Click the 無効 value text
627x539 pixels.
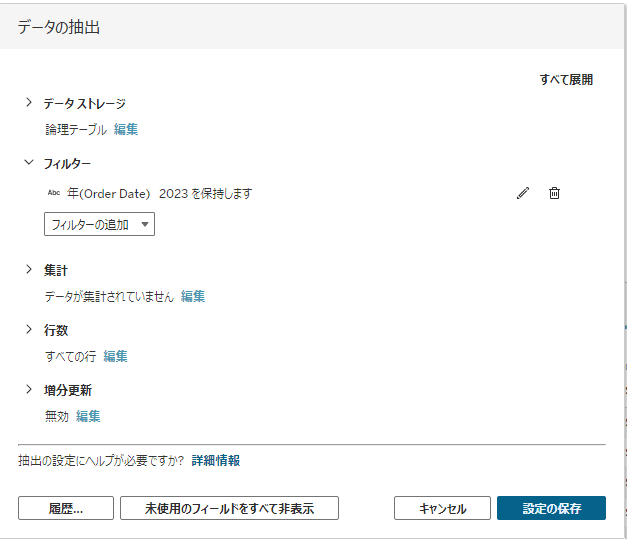(x=57, y=416)
